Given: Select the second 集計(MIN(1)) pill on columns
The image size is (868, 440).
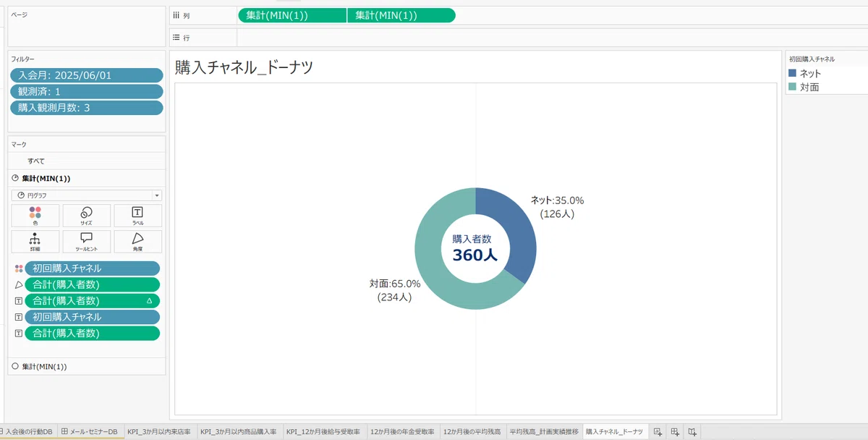Looking at the screenshot, I should (401, 15).
